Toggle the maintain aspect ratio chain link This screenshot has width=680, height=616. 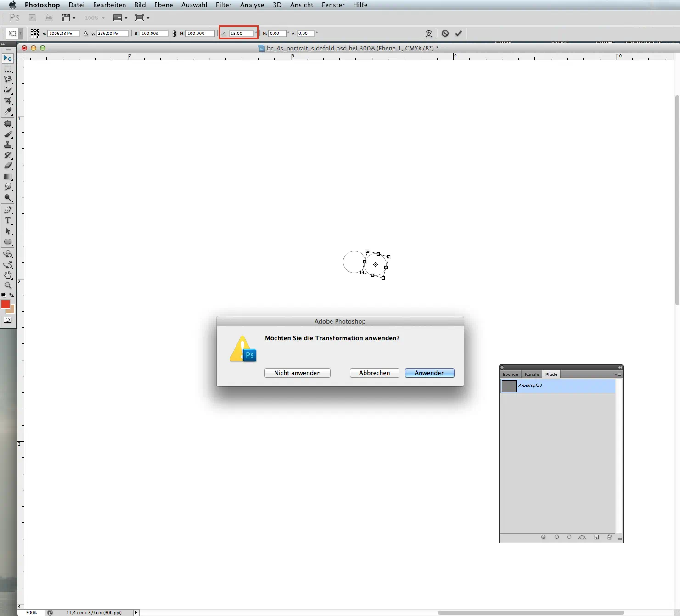(174, 34)
